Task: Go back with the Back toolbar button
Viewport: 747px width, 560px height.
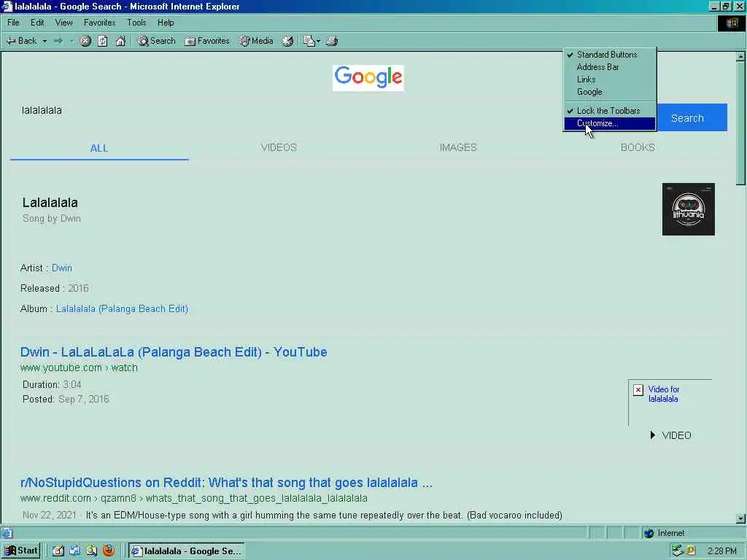Action: [21, 41]
